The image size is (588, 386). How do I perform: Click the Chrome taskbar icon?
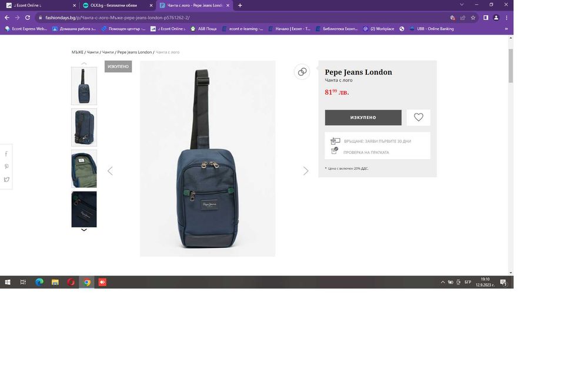point(86,282)
